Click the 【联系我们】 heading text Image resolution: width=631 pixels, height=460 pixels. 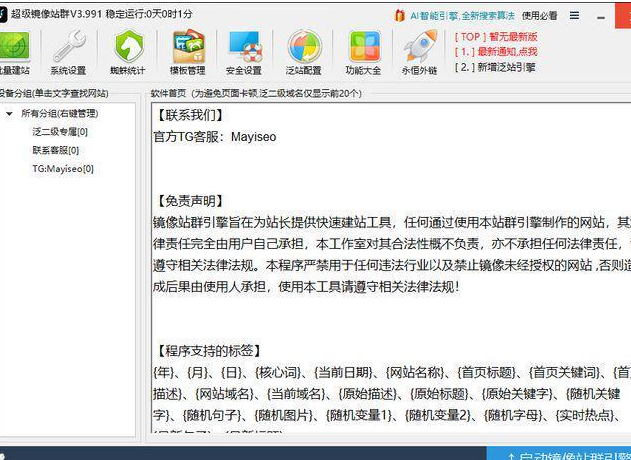pos(189,115)
